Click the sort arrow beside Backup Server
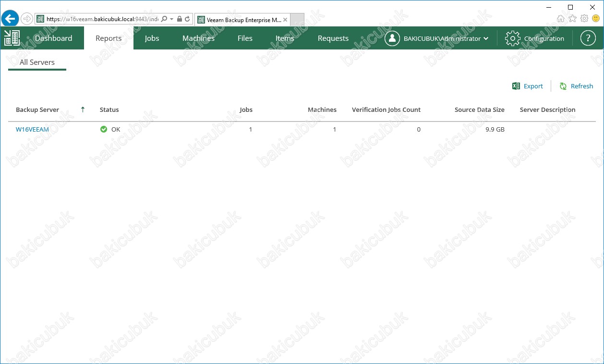 click(83, 109)
